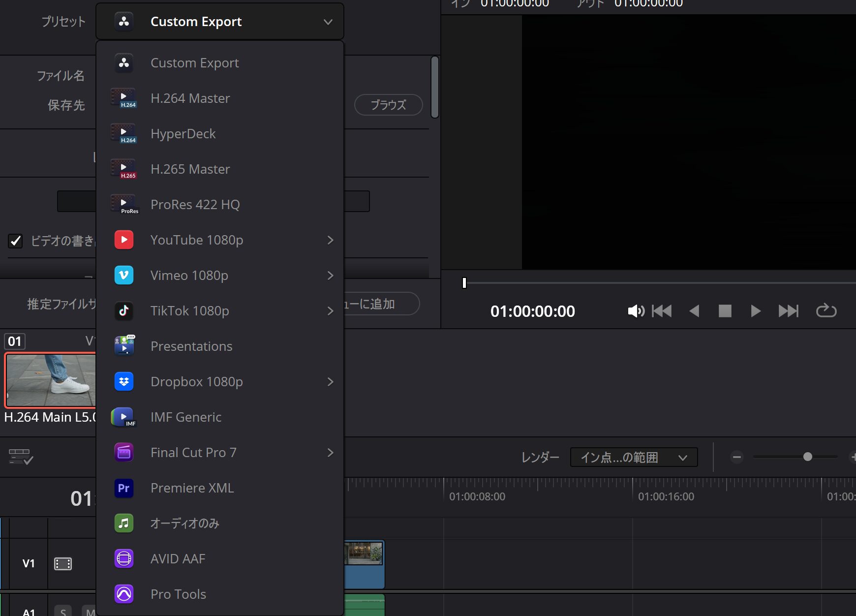Click the Vimeo icon in preset list
The width and height of the screenshot is (856, 616).
point(124,276)
